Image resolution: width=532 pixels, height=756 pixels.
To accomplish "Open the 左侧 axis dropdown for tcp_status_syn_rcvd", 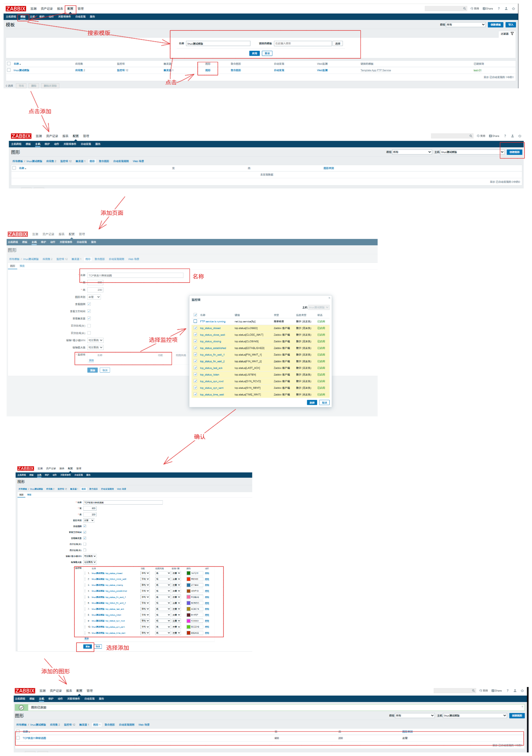I will click(176, 621).
